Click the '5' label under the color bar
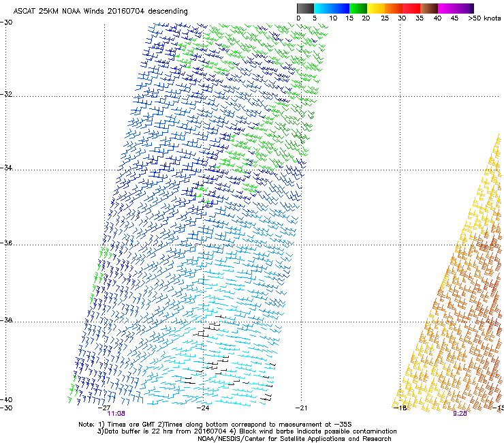Viewport: 504px width, 443px height. click(x=315, y=18)
